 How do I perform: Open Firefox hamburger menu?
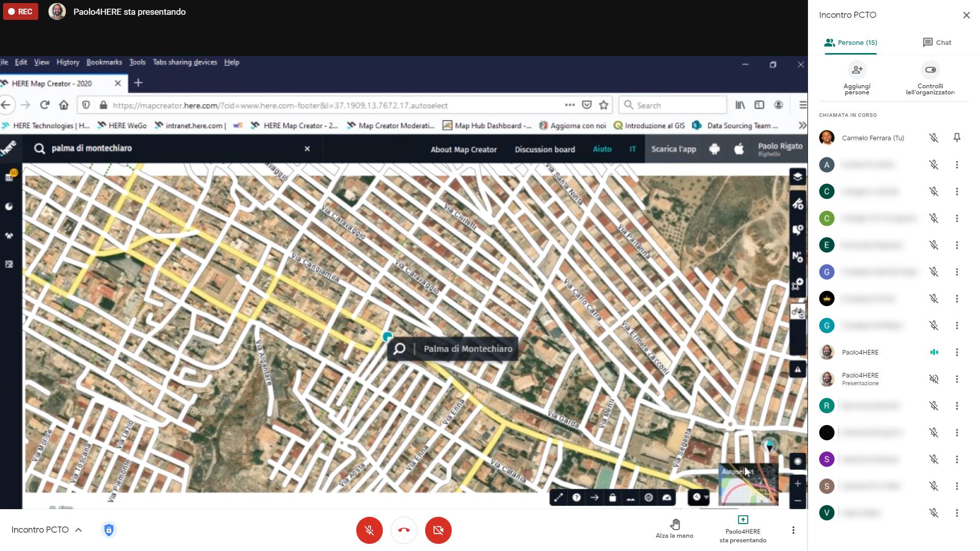tap(802, 105)
